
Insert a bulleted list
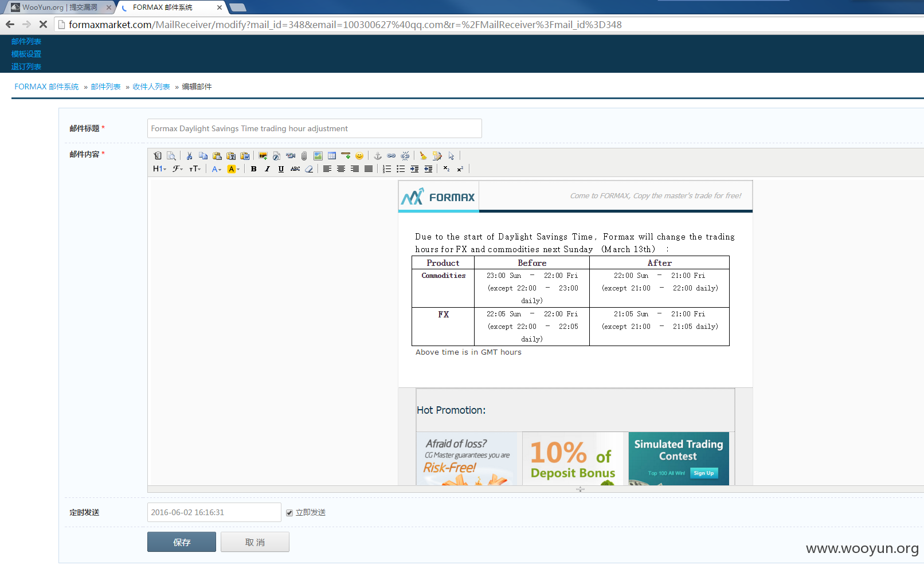click(401, 169)
